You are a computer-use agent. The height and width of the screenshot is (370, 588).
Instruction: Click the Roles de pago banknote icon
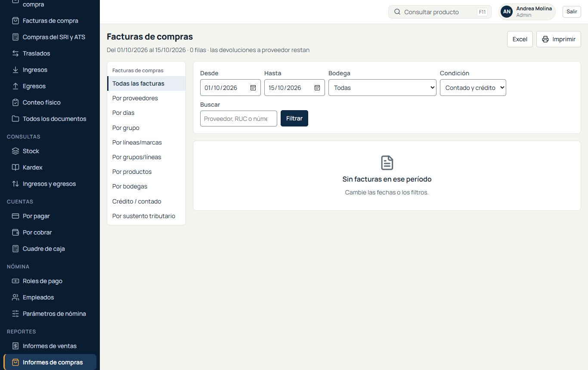tap(15, 281)
